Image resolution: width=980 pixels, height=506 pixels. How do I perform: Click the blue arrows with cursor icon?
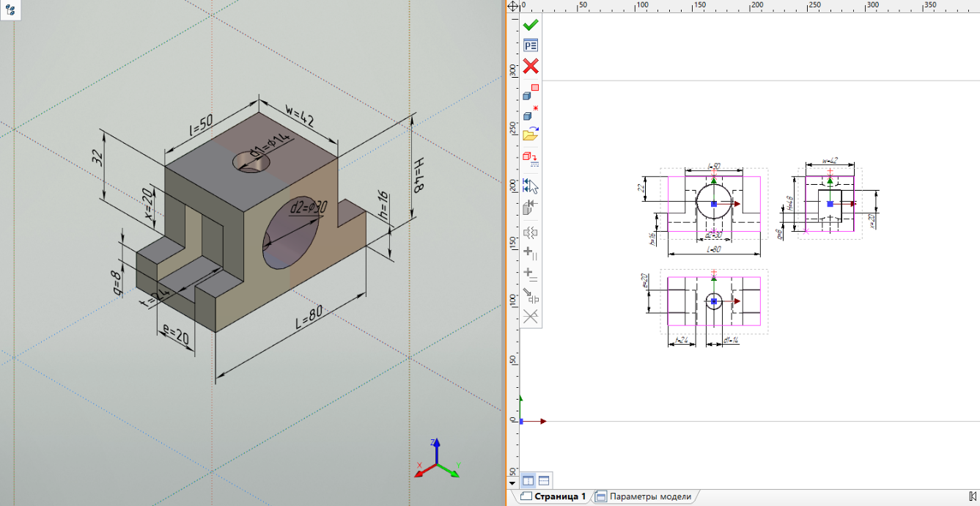click(x=531, y=186)
